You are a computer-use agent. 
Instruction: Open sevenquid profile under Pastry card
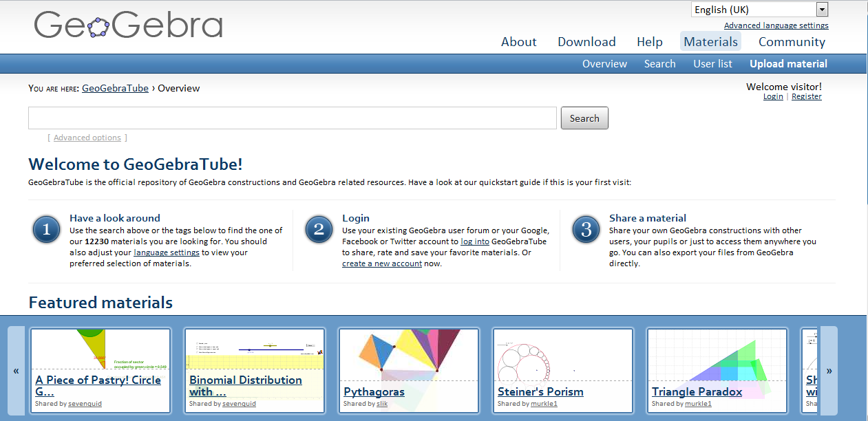pos(85,404)
